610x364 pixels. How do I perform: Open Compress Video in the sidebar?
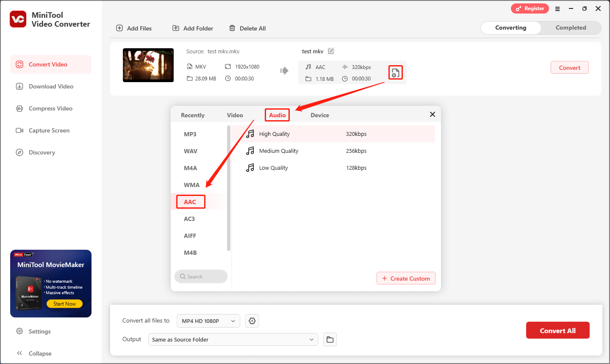tap(51, 108)
